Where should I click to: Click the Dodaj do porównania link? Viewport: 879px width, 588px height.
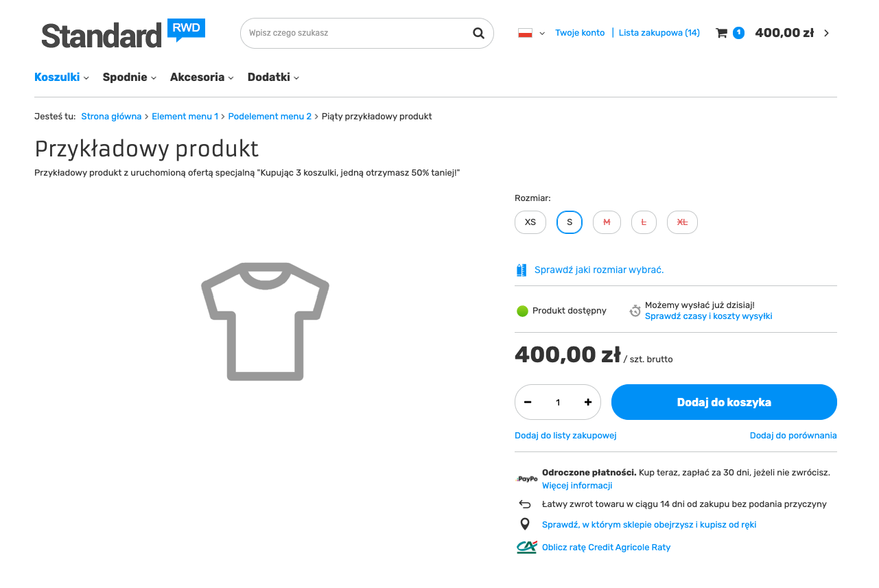(793, 436)
